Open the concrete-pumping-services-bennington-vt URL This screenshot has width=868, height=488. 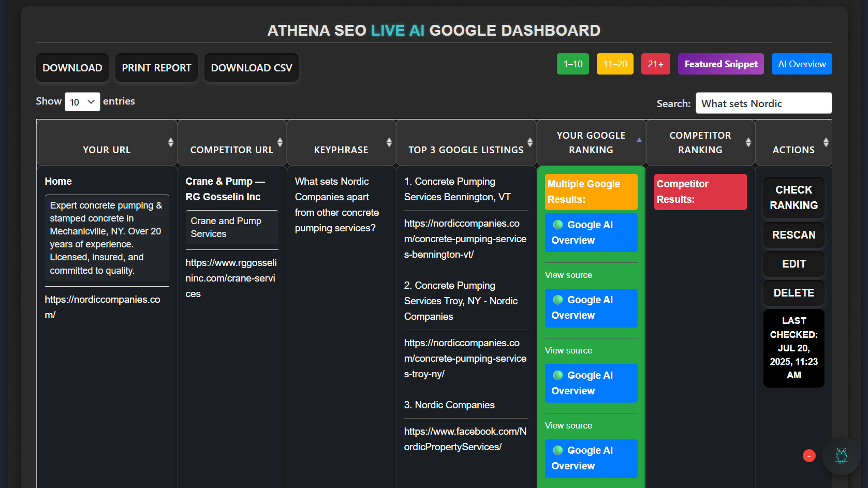[x=465, y=239]
